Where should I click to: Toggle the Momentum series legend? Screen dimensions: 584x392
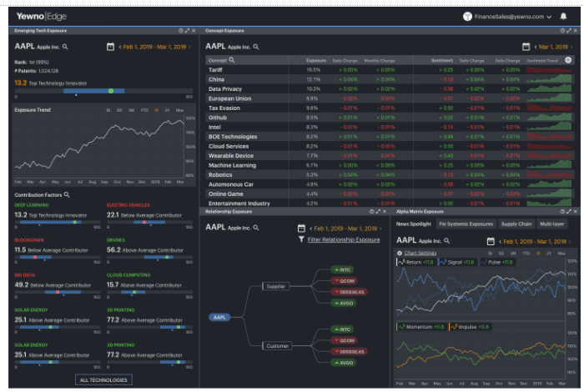click(421, 327)
